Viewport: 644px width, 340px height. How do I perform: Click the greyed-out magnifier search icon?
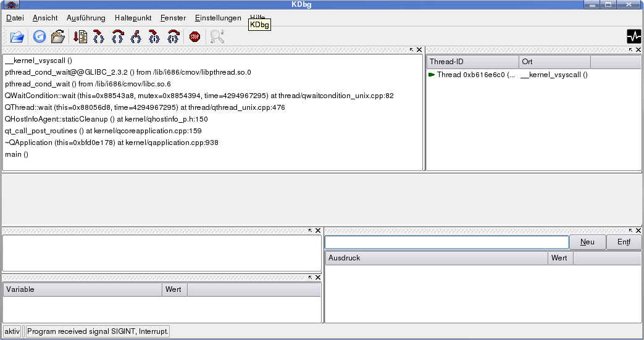217,37
